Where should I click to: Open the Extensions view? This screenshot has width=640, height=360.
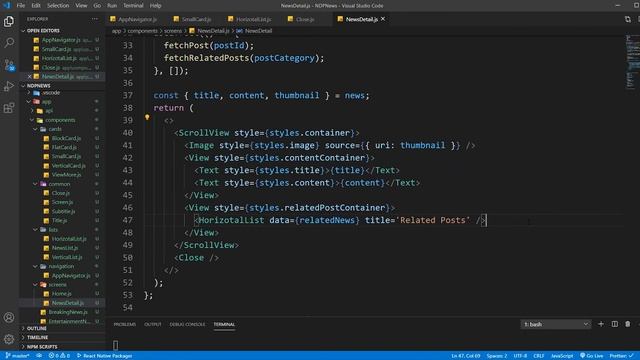[x=9, y=108]
